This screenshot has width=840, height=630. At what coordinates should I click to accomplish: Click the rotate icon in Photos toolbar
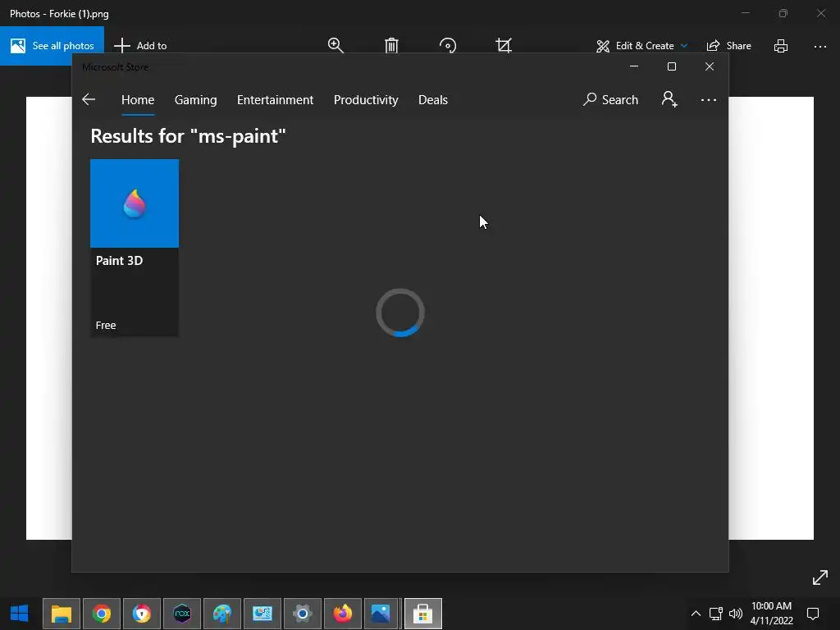pos(447,46)
